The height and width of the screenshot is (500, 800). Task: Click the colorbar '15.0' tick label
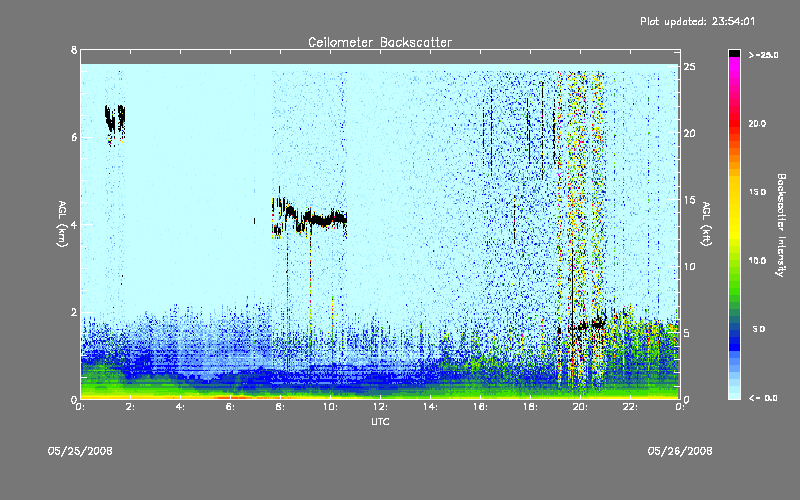[x=757, y=192]
